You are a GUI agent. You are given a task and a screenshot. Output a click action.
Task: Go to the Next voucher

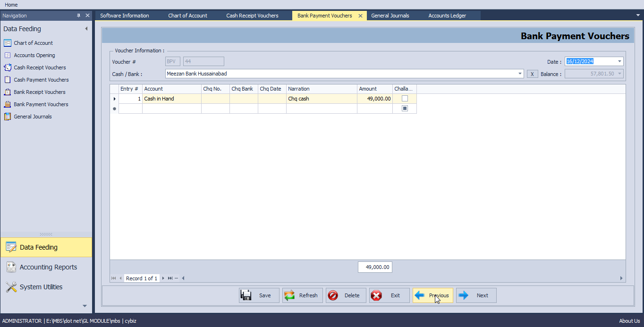476,295
